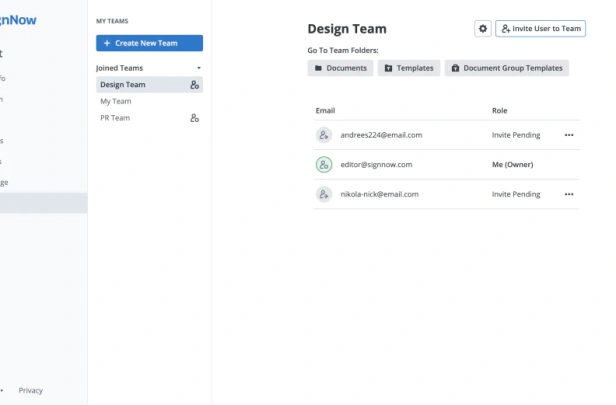
Task: Open Document Group Templates folder
Action: pyautogui.click(x=507, y=68)
